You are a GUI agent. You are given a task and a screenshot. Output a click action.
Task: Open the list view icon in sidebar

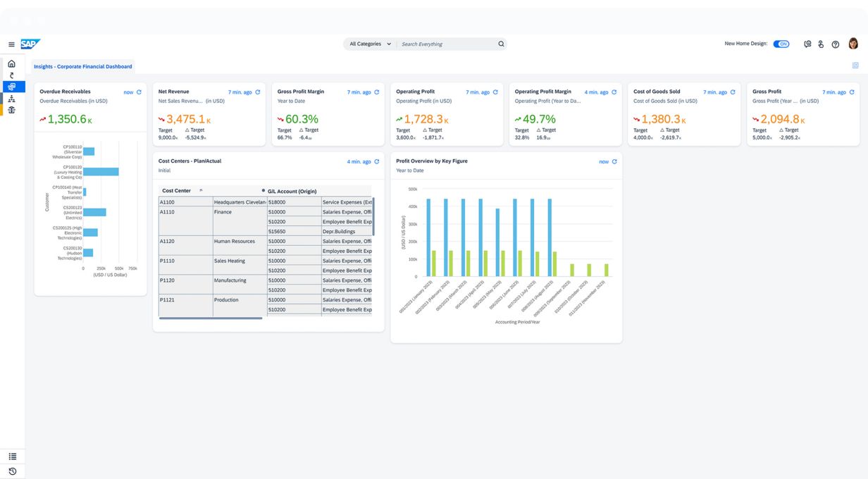point(12,456)
